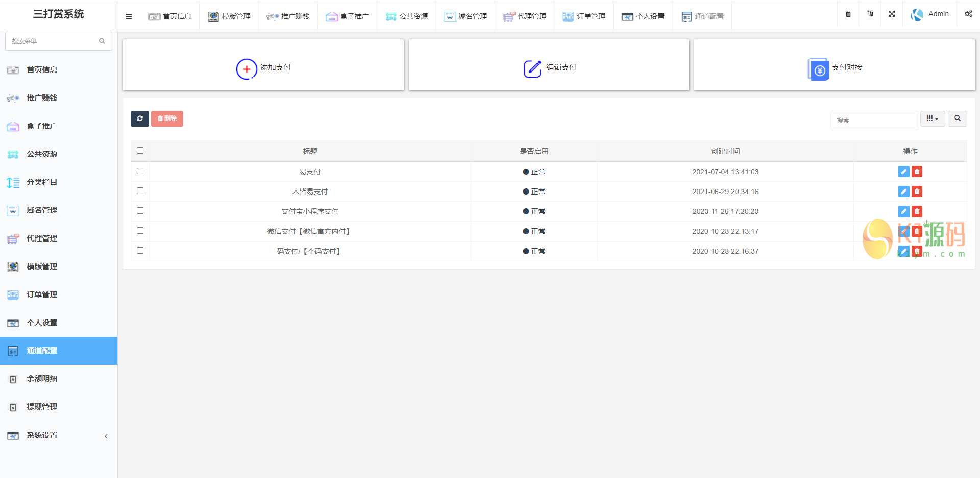Click the hamburger menu toggle icon

129,16
